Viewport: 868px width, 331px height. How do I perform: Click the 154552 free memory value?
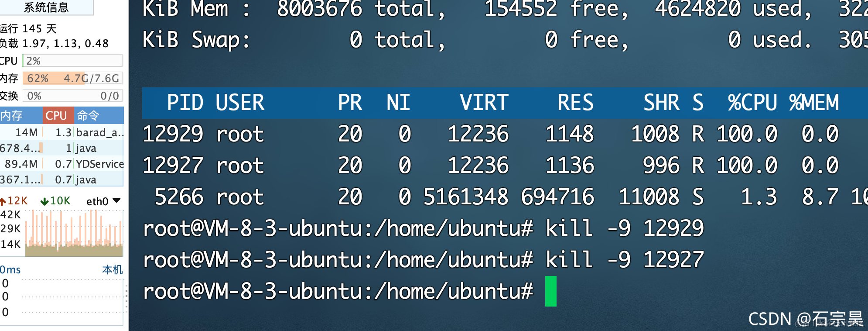521,9
